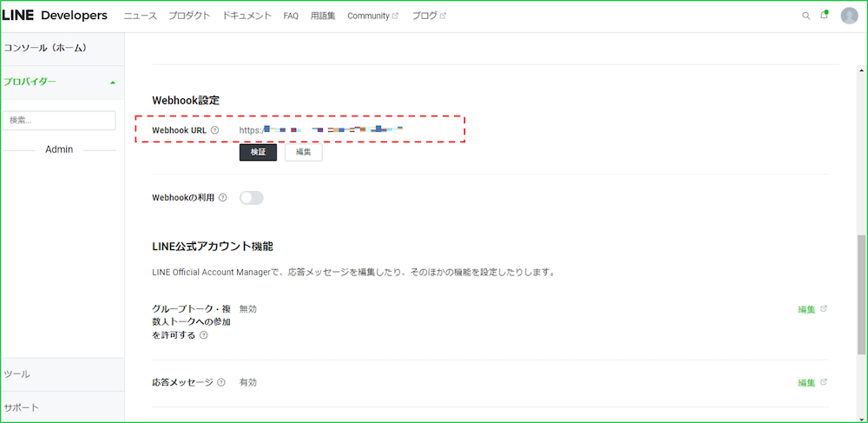
Task: Select Admin in the sidebar
Action: pyautogui.click(x=59, y=149)
